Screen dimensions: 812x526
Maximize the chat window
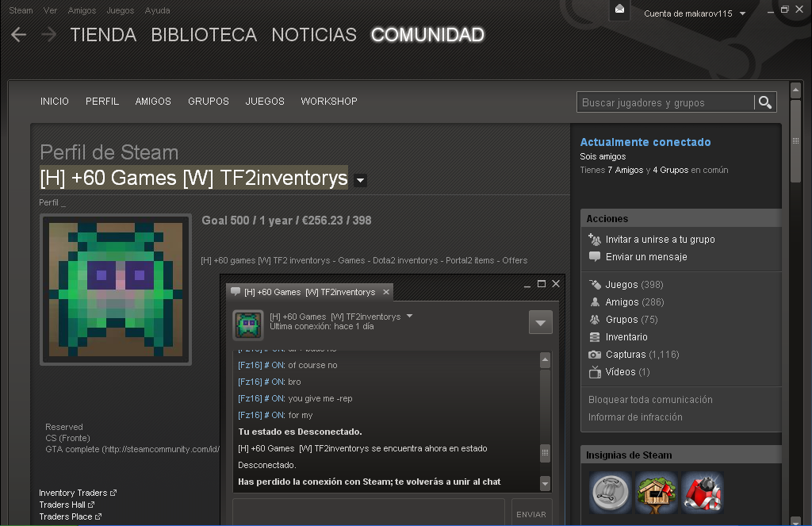pyautogui.click(x=542, y=283)
